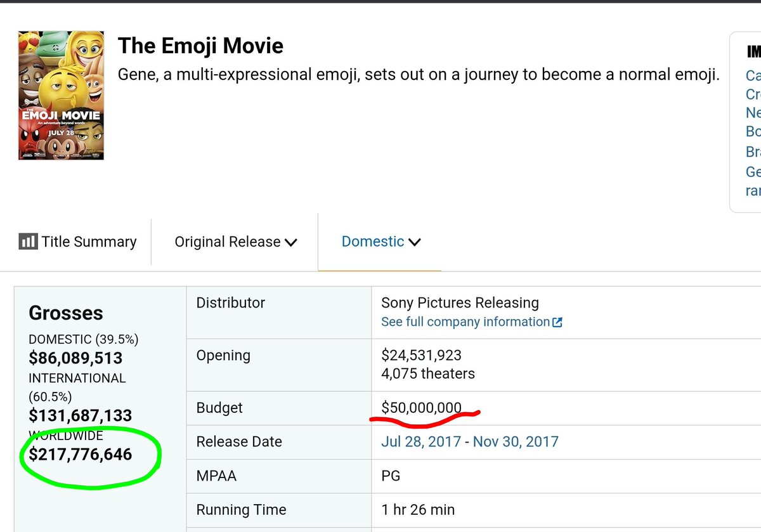This screenshot has width=761, height=532.
Task: Expand the Original Release dropdown
Action: tap(236, 242)
